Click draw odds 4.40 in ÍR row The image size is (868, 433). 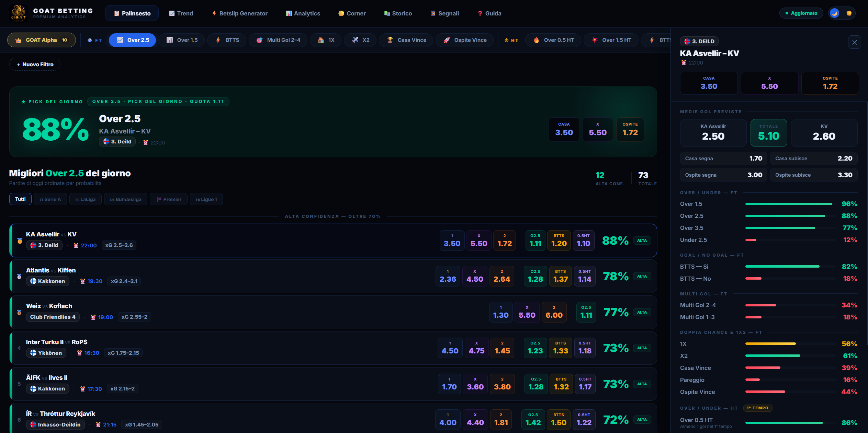tap(475, 420)
